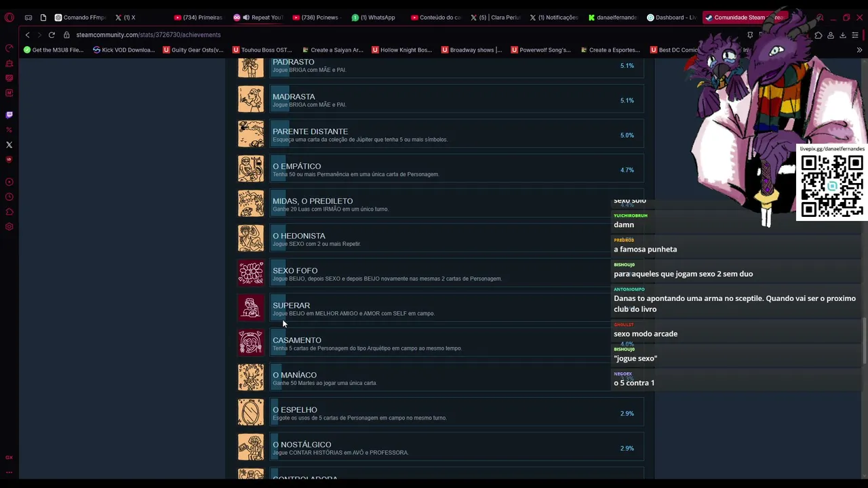Click the 5.0% value for PARENTE DISTANTE
This screenshot has height=488, width=868.
(627, 135)
